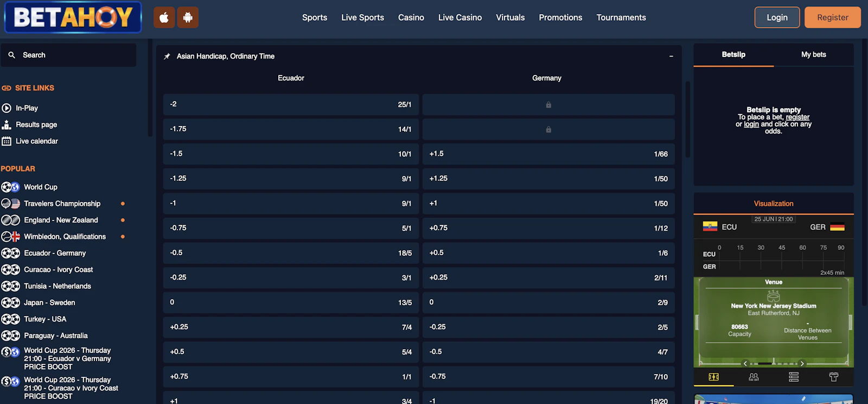Viewport: 868px width, 404px height.
Task: Select Ecuador -1.75 at 14/1
Action: click(291, 129)
